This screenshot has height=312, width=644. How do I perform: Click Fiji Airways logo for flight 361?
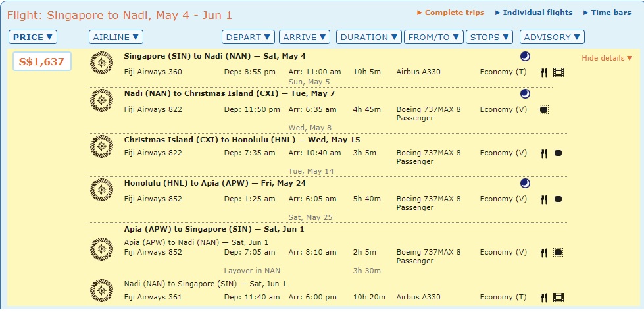coord(101,291)
